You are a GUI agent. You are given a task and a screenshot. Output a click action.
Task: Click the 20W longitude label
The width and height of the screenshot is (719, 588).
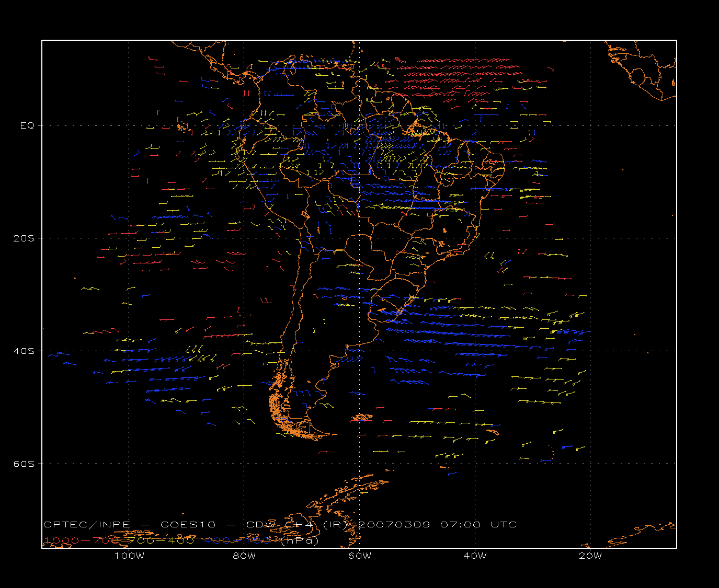590,556
